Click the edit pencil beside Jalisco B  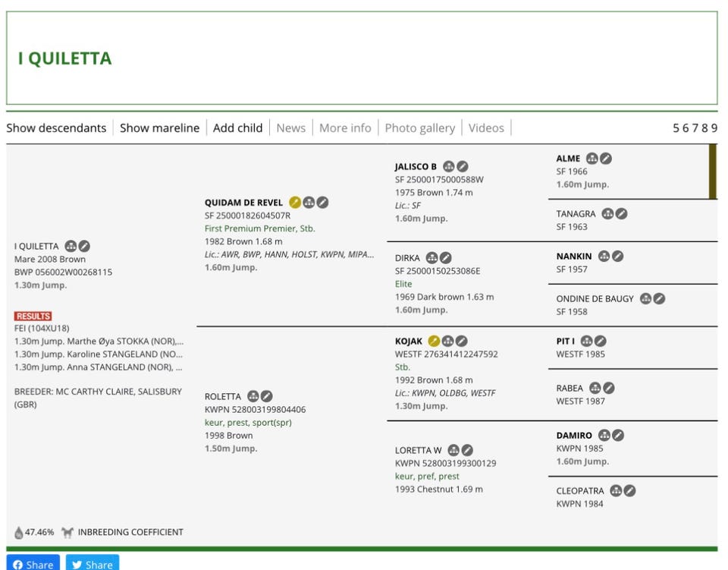(x=463, y=166)
